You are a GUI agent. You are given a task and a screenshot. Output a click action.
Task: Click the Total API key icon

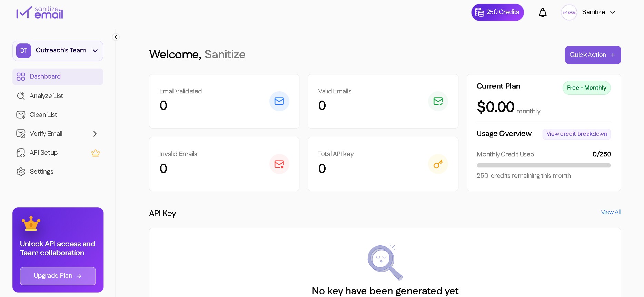[438, 164]
